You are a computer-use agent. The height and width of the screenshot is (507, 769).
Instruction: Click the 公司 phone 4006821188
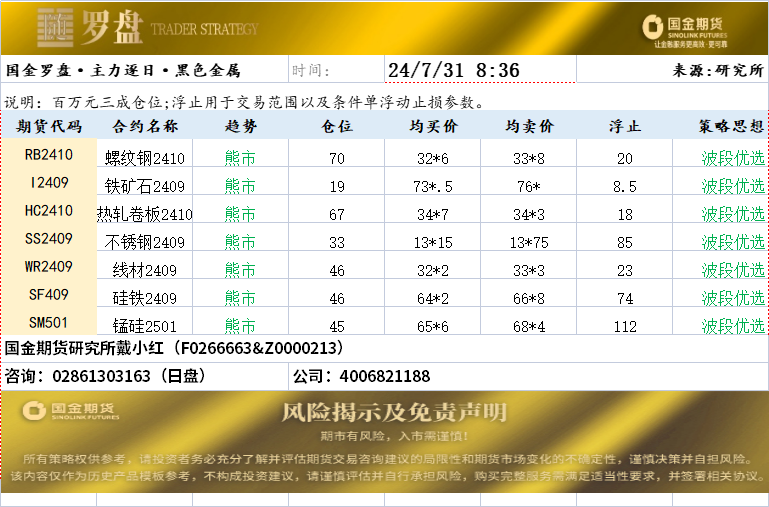tap(361, 376)
